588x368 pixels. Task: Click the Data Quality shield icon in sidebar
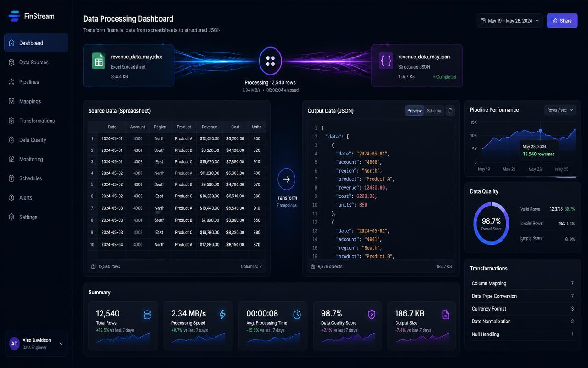click(x=11, y=140)
